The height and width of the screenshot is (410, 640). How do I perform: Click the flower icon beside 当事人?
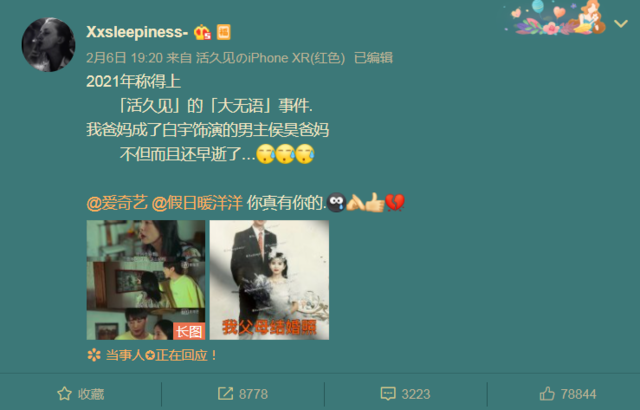pyautogui.click(x=94, y=355)
